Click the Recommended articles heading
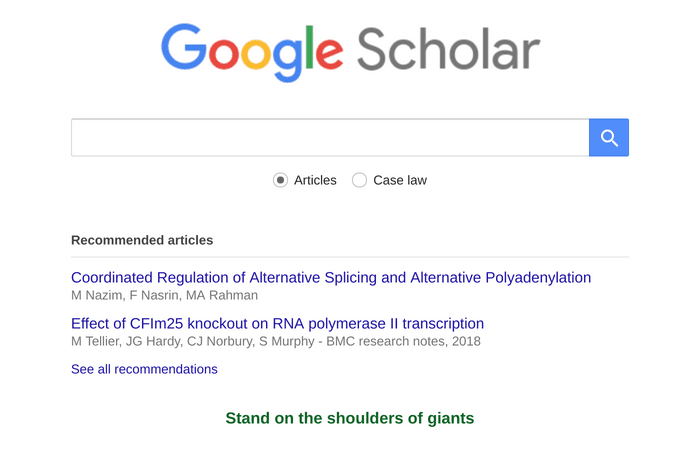The width and height of the screenshot is (700, 450). [x=142, y=240]
